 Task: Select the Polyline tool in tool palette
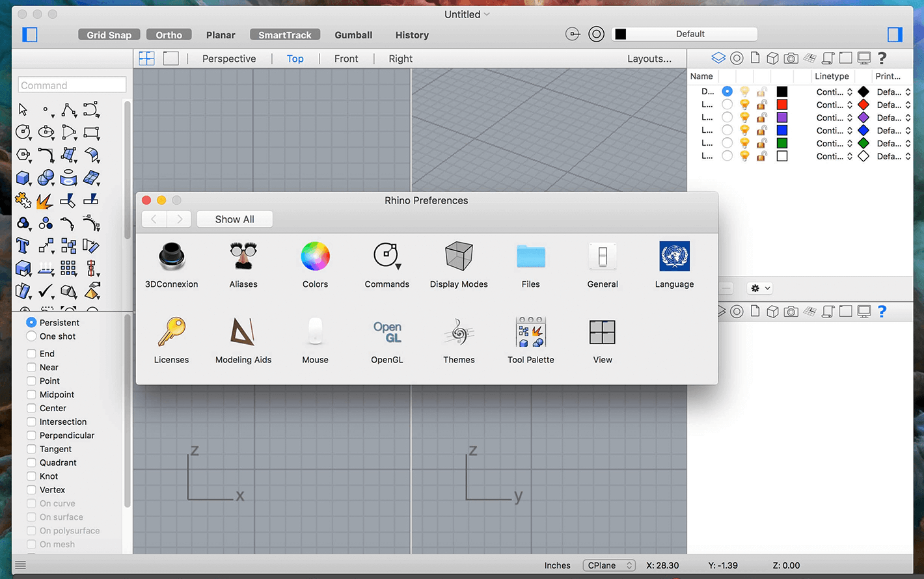pyautogui.click(x=69, y=109)
